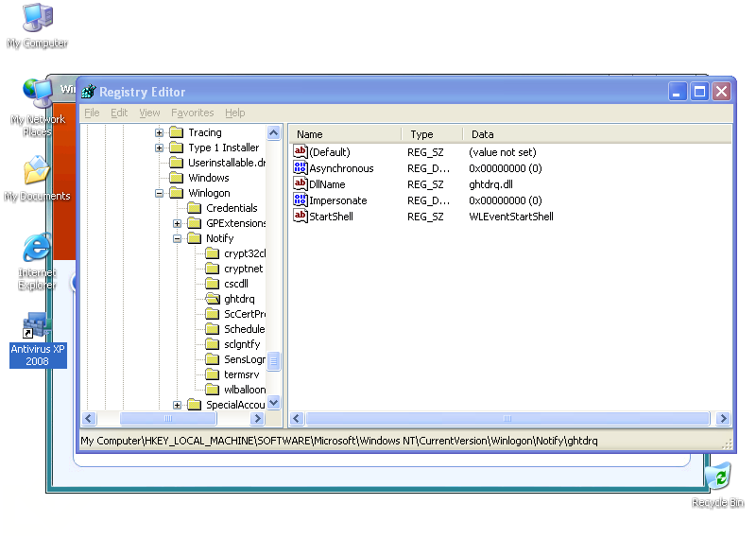The height and width of the screenshot is (539, 756).
Task: Launch Internet Explorer desktop icon
Action: click(x=37, y=248)
